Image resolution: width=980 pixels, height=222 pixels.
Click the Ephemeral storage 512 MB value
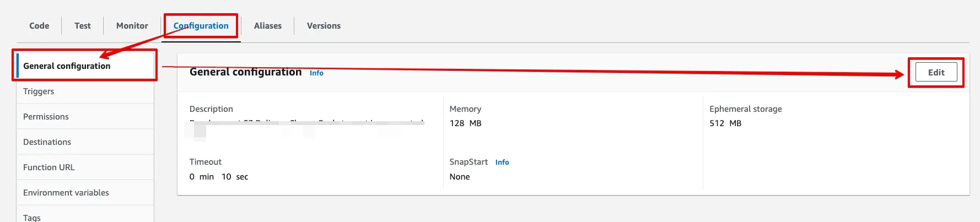pyautogui.click(x=725, y=123)
